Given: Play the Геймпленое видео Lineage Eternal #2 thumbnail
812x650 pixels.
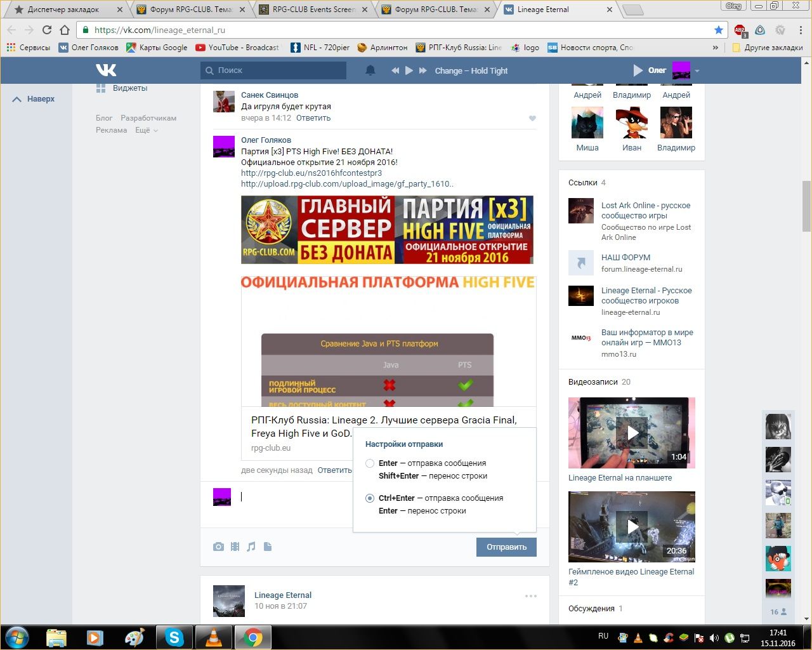Looking at the screenshot, I should pos(632,527).
